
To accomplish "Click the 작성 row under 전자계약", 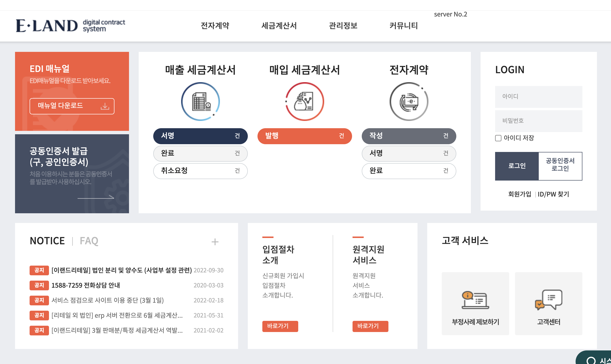I will tap(409, 136).
